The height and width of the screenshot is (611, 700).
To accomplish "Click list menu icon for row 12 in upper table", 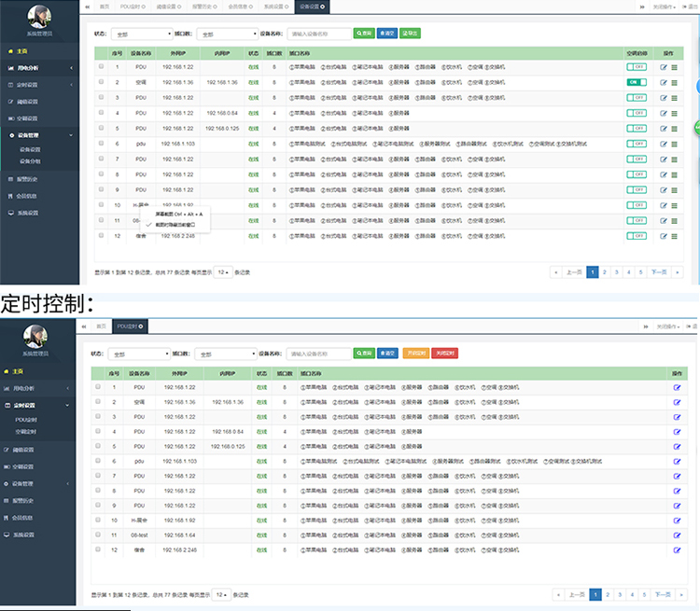I will tap(674, 236).
